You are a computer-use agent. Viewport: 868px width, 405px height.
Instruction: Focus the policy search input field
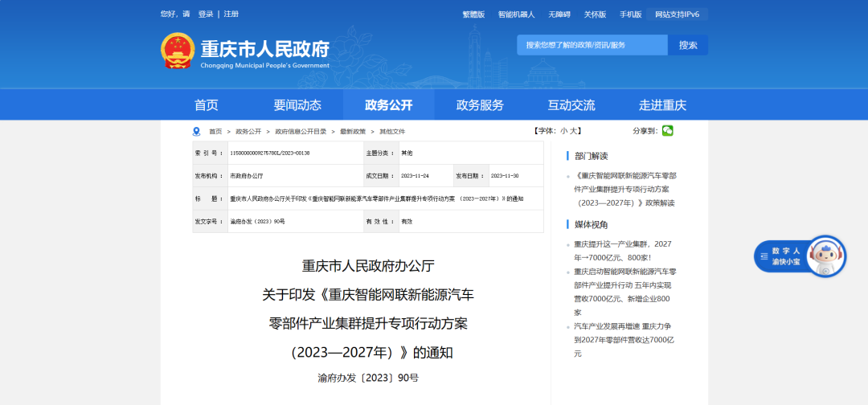592,45
